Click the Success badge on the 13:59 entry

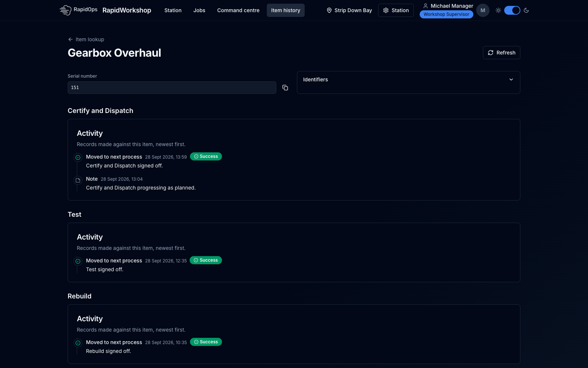(x=206, y=156)
